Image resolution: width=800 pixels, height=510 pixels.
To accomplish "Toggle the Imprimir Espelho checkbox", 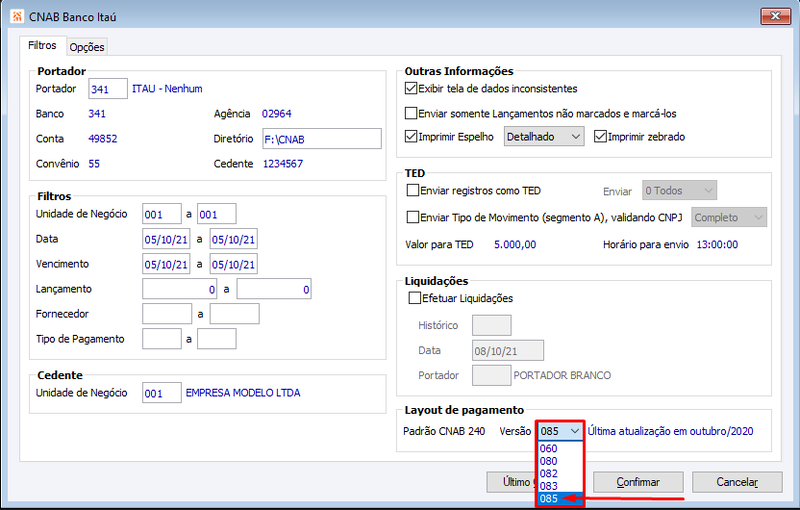I will click(x=411, y=136).
